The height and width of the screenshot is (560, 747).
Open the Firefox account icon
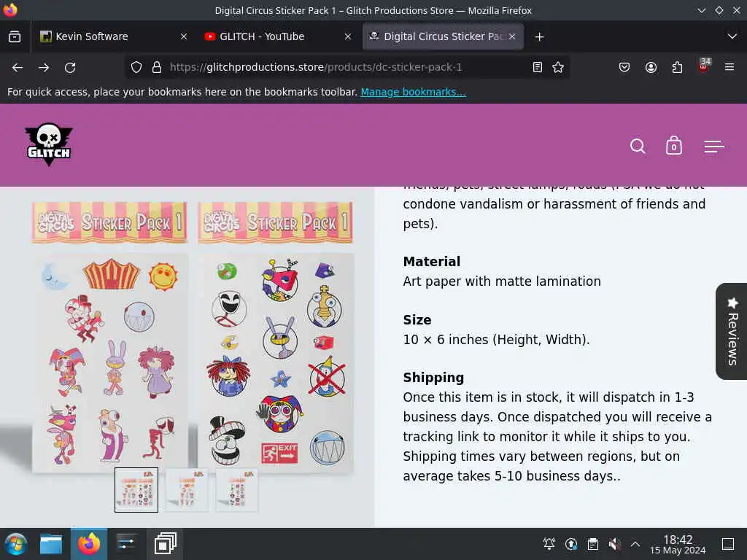coord(651,67)
